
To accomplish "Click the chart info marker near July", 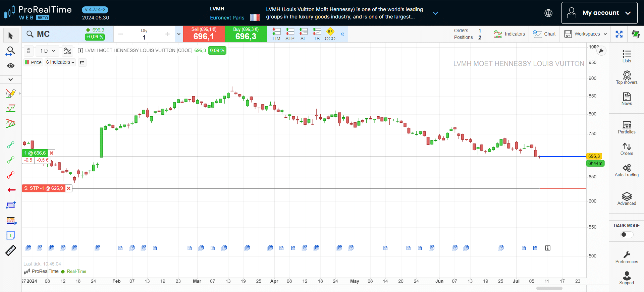I will 548,248.
